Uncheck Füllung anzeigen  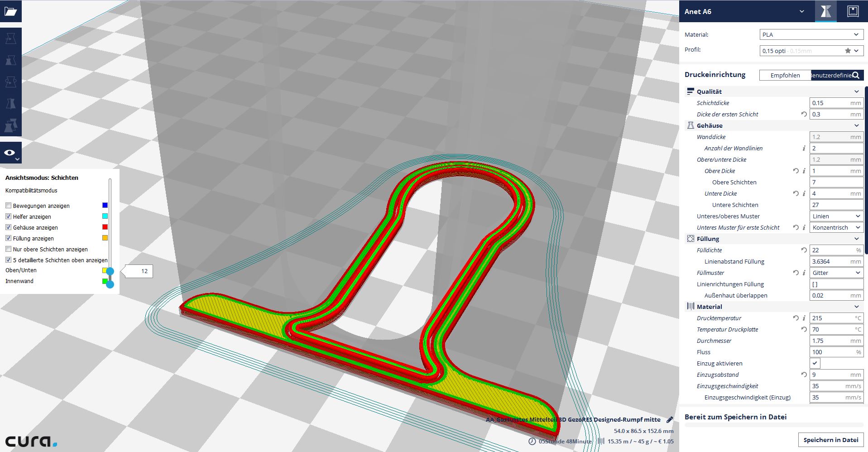pyautogui.click(x=8, y=238)
